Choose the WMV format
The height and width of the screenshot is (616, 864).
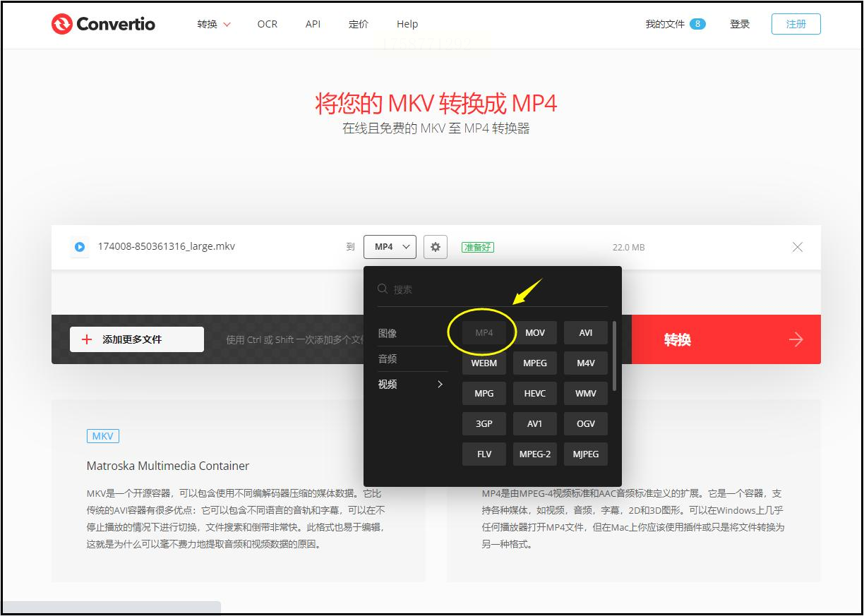(x=586, y=394)
